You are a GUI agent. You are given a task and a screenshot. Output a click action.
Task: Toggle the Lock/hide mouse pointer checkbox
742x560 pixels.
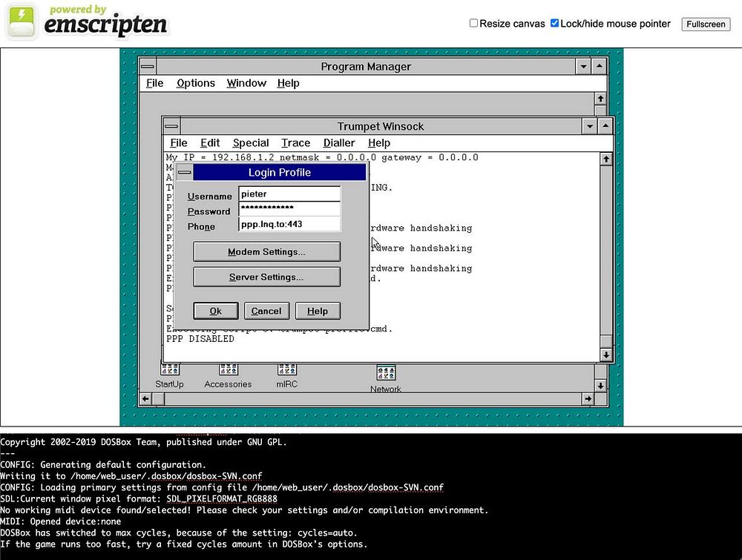[x=554, y=23]
